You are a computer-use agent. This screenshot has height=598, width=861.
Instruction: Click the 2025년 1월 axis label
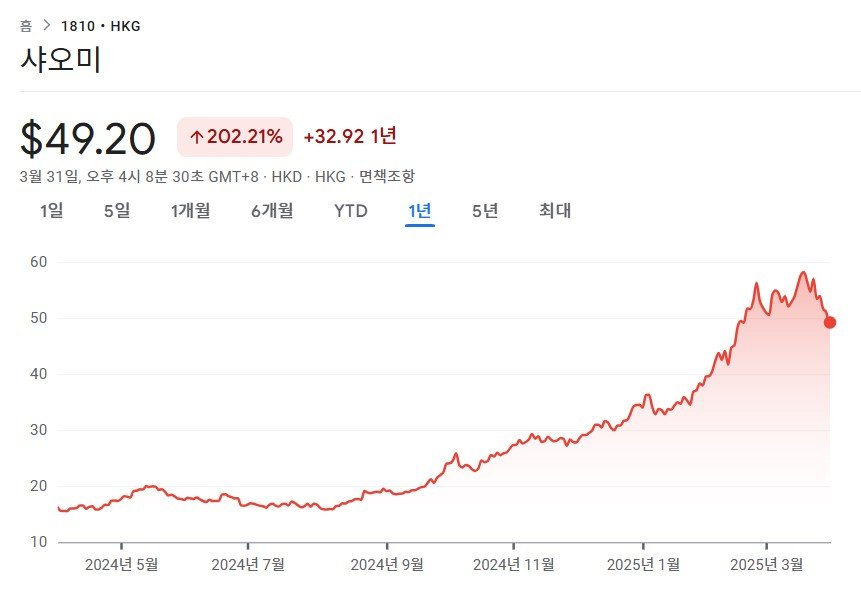645,564
